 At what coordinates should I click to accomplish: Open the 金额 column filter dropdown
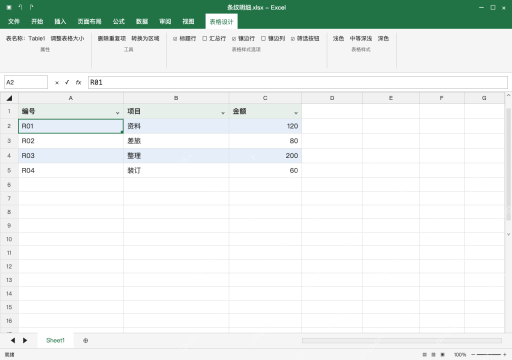tap(296, 113)
